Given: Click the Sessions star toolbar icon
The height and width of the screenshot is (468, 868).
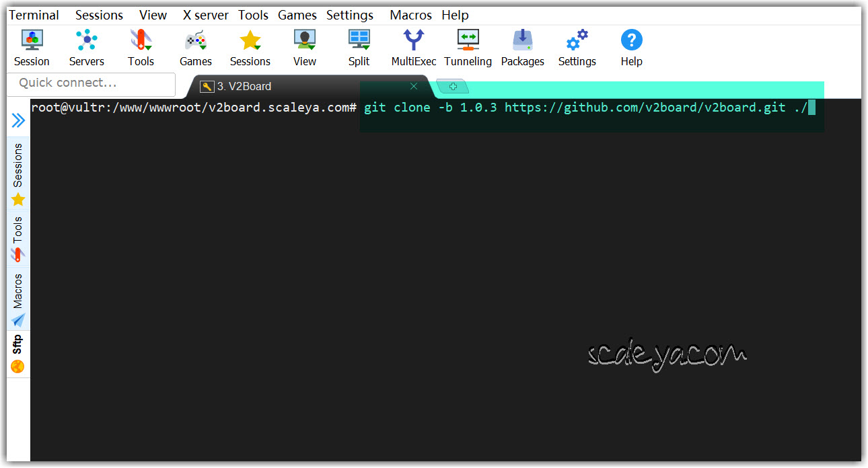Looking at the screenshot, I should coord(250,41).
